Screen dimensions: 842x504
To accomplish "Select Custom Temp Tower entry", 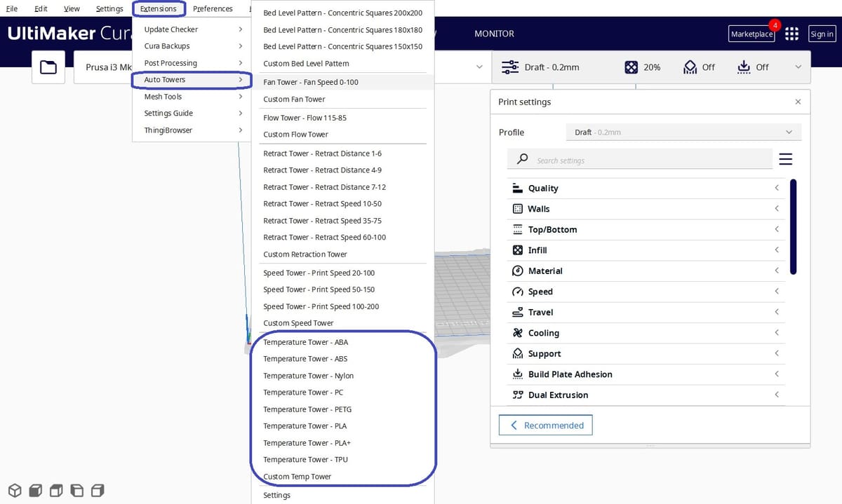I will coord(342,477).
